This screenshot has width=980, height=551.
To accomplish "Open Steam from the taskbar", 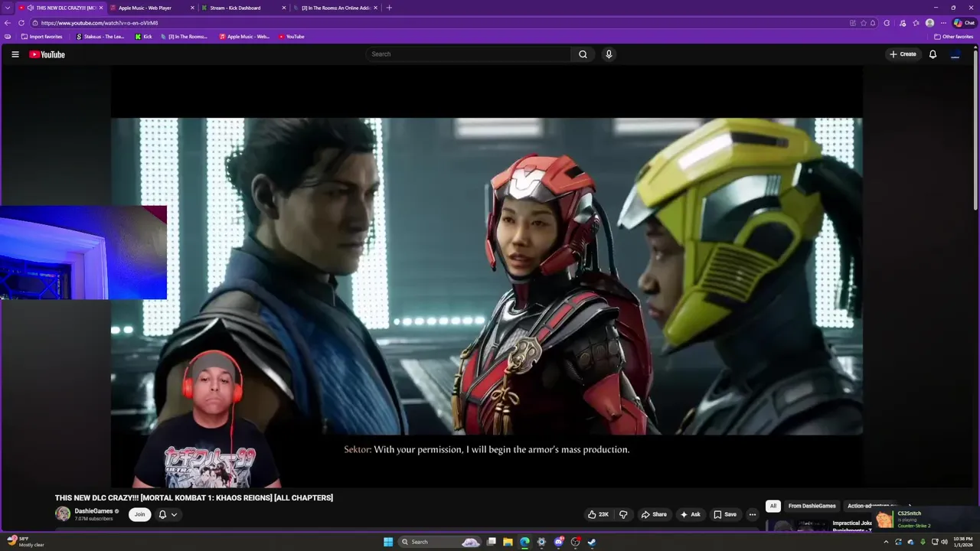I will click(x=592, y=542).
